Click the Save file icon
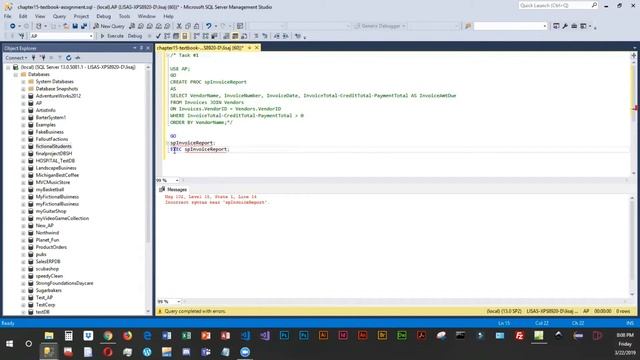Viewport: 640px width, 360px height. tap(75, 26)
